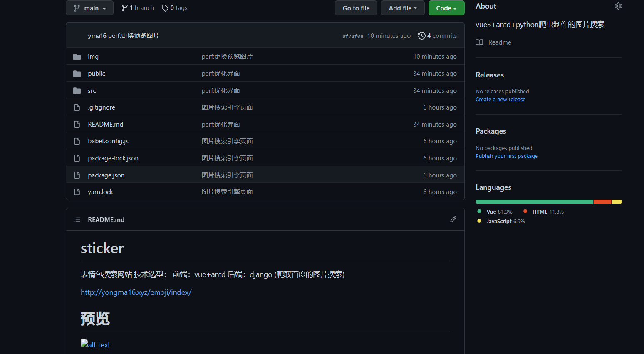The height and width of the screenshot is (354, 644).
Task: Click the Readme link in About
Action: click(x=500, y=42)
